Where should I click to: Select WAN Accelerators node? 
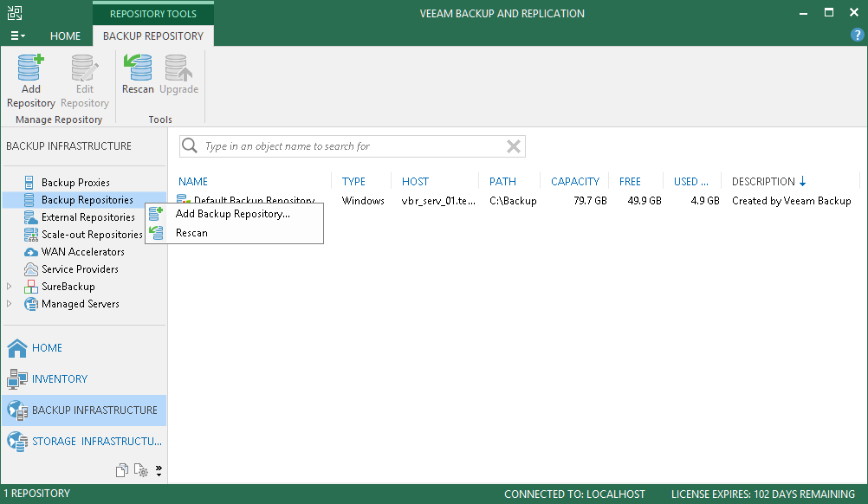click(x=82, y=252)
